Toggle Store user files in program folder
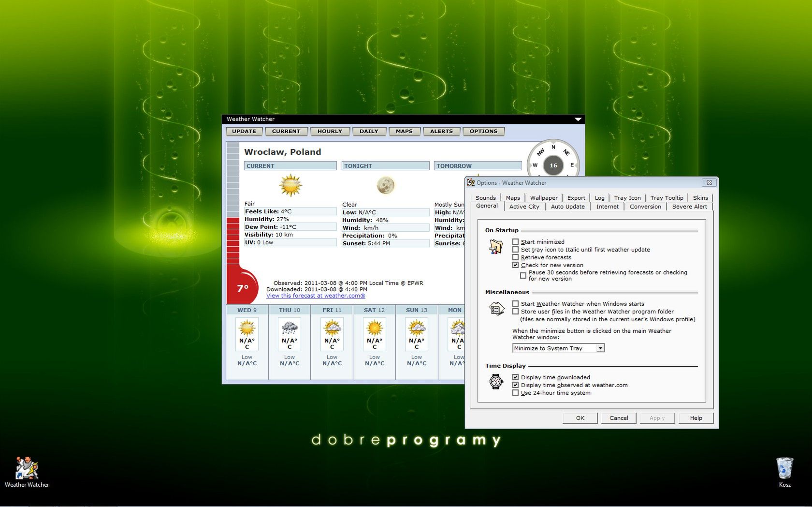This screenshot has width=812, height=507. coord(515,312)
